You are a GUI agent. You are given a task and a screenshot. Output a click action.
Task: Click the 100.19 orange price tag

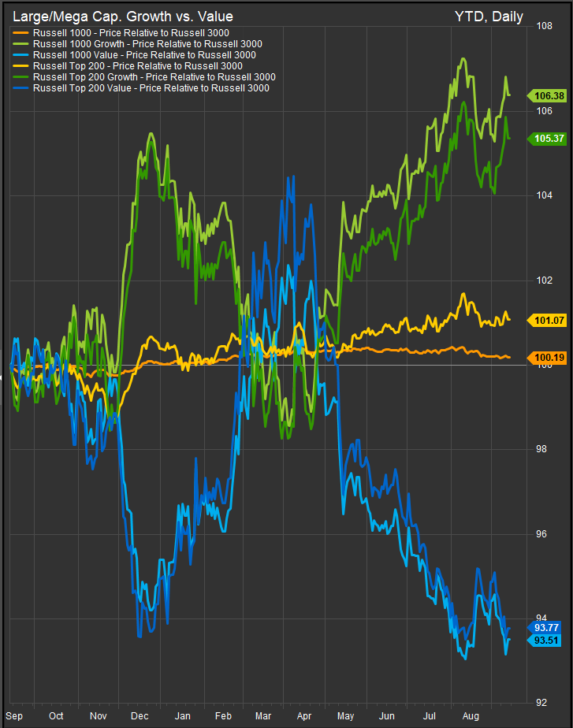point(549,357)
